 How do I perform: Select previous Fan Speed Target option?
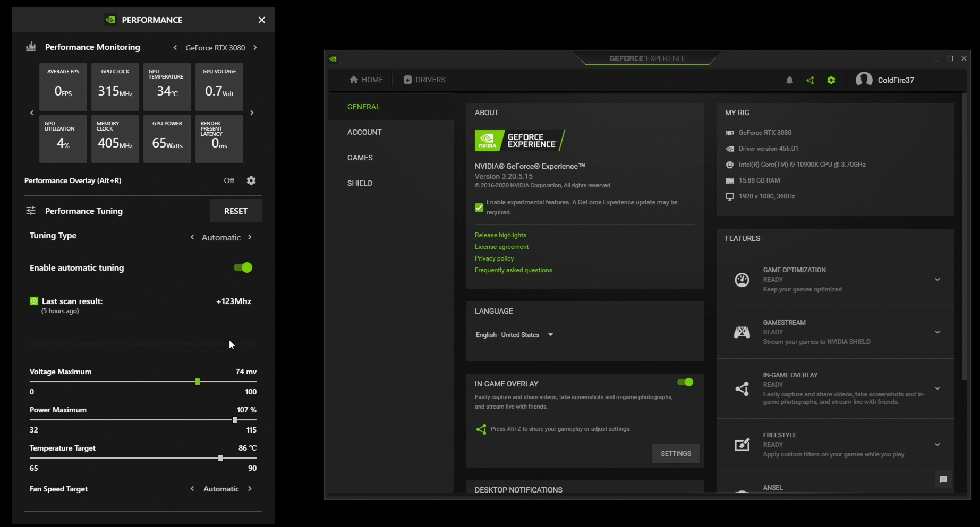192,489
